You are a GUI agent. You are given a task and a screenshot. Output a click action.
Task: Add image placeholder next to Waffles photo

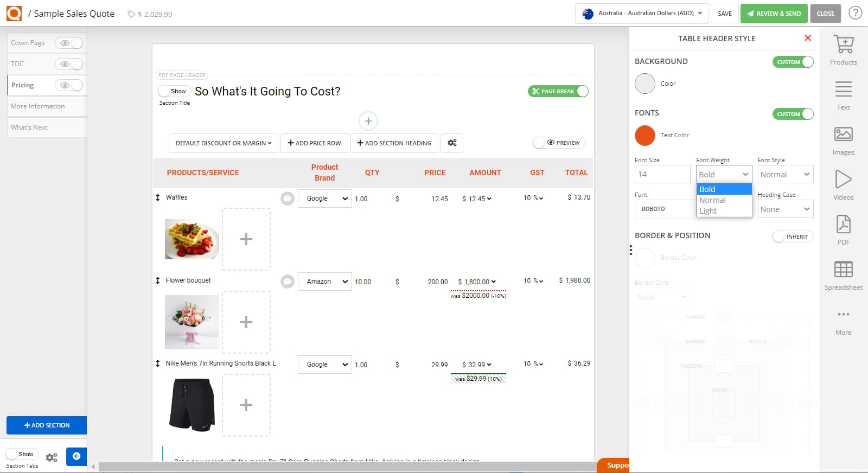click(x=246, y=239)
